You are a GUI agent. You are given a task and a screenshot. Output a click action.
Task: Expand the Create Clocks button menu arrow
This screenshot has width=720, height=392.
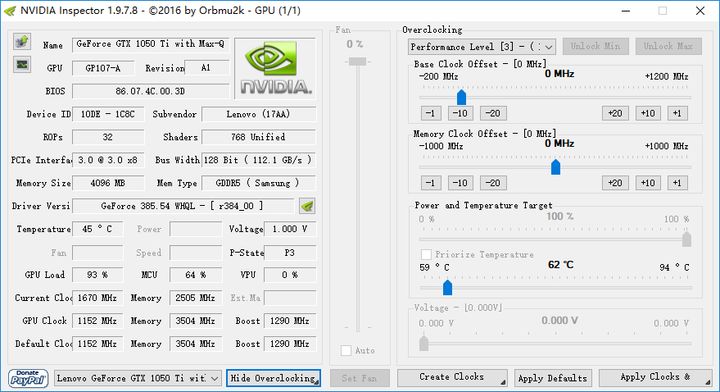tap(503, 381)
